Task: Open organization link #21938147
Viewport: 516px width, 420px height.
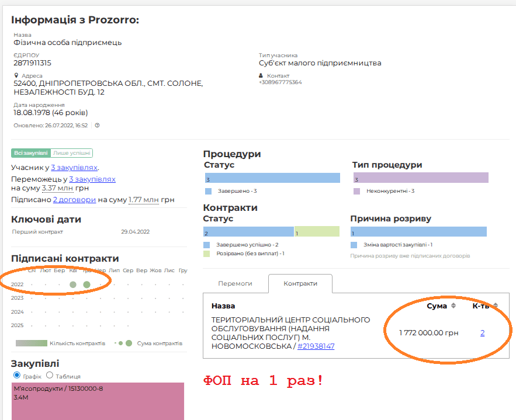Action: (x=316, y=346)
